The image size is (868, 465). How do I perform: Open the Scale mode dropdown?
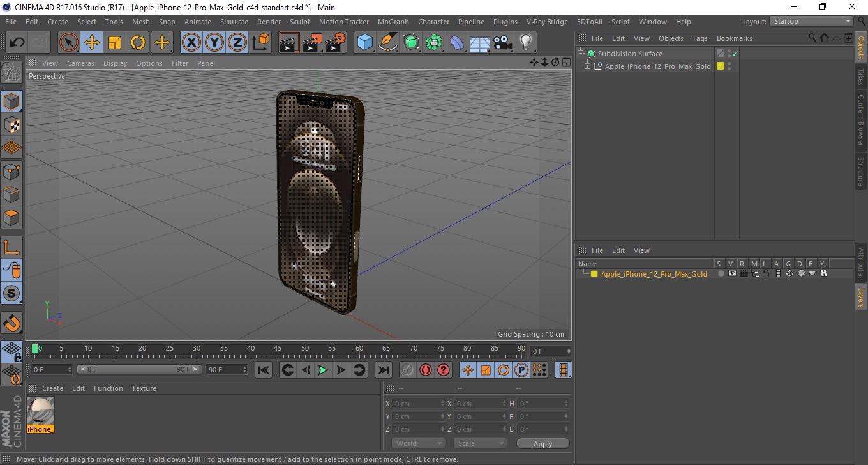pyautogui.click(x=479, y=443)
